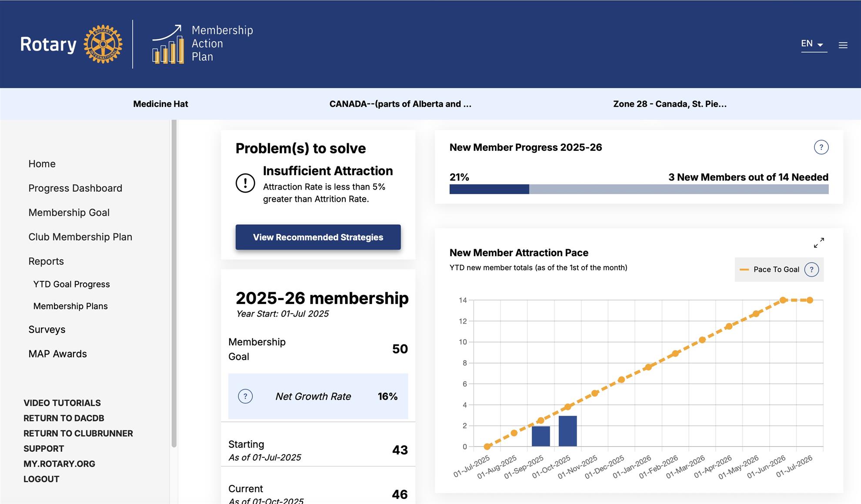Open the Progress Dashboard page

pos(75,188)
